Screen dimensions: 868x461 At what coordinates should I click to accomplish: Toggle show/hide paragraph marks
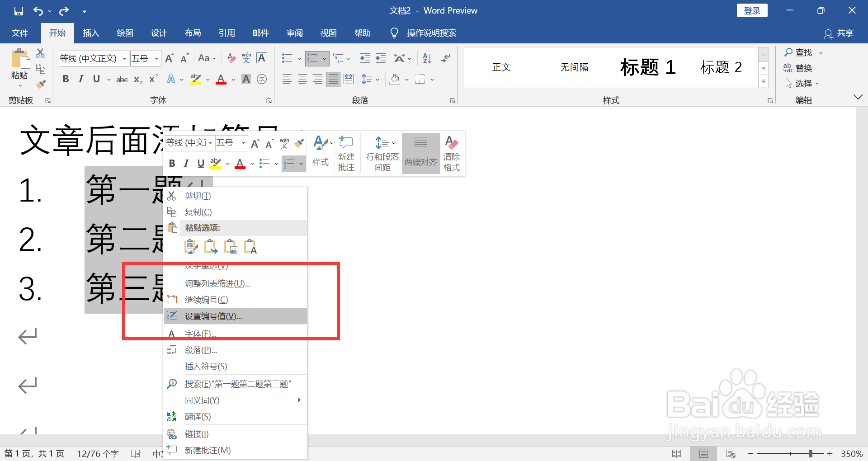(x=445, y=58)
